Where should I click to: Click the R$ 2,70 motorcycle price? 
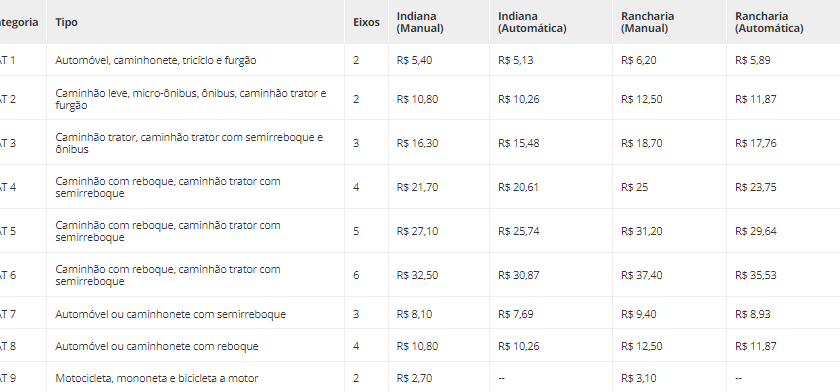point(414,378)
